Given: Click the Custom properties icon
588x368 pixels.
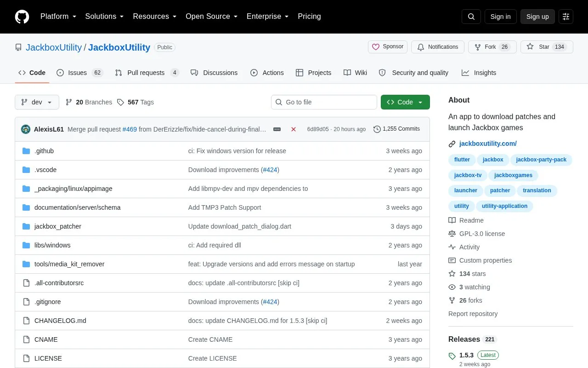Looking at the screenshot, I should point(452,260).
